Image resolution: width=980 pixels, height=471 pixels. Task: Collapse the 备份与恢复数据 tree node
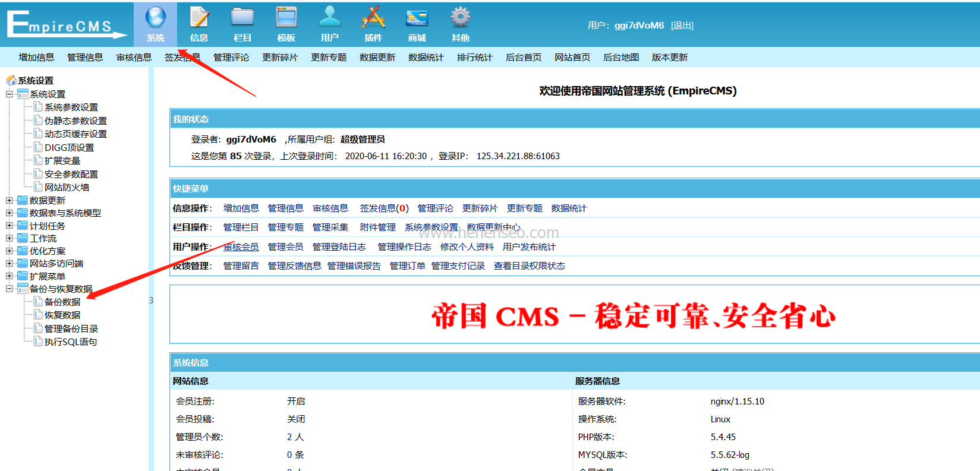tap(9, 289)
